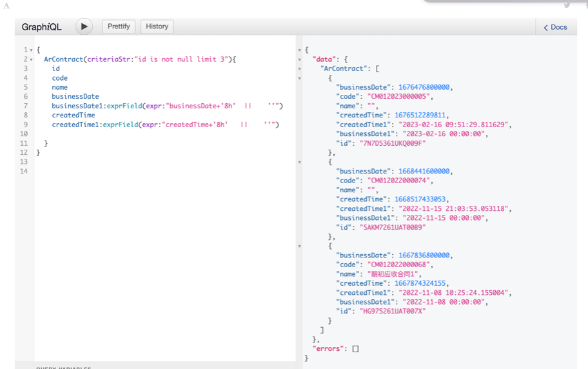Collapse ArContract block fold arrow at line 2
Viewport: 588px width, 369px height.
coord(31,59)
